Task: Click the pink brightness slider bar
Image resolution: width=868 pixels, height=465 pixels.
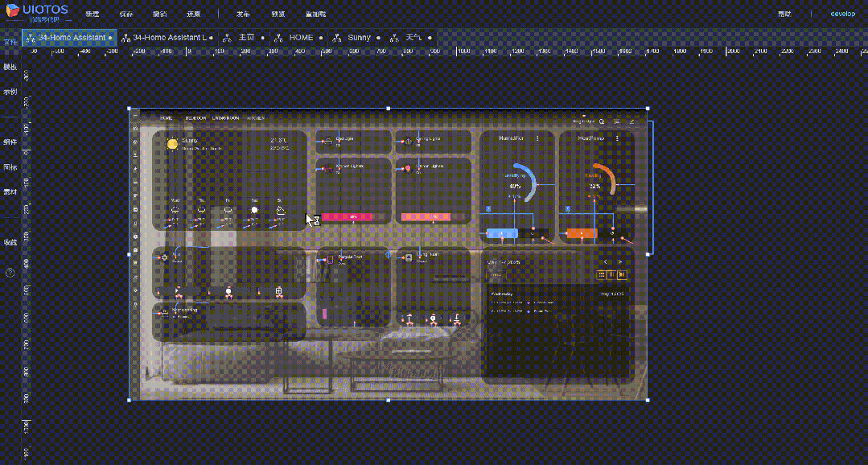Action: tap(353, 217)
